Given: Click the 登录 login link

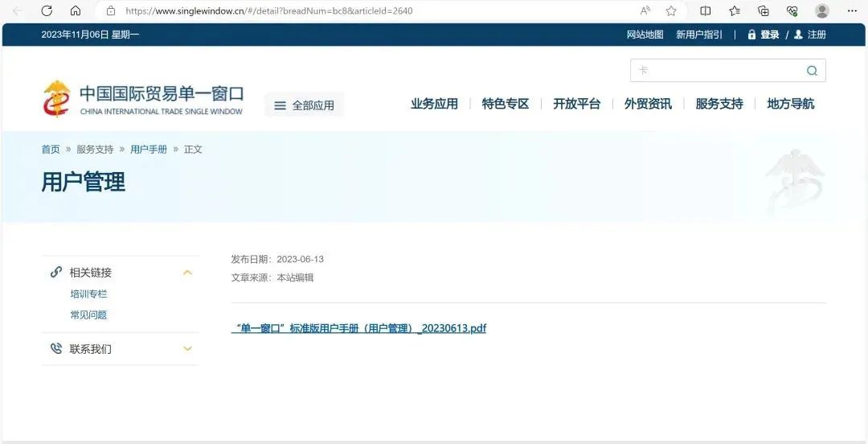Looking at the screenshot, I should (769, 35).
